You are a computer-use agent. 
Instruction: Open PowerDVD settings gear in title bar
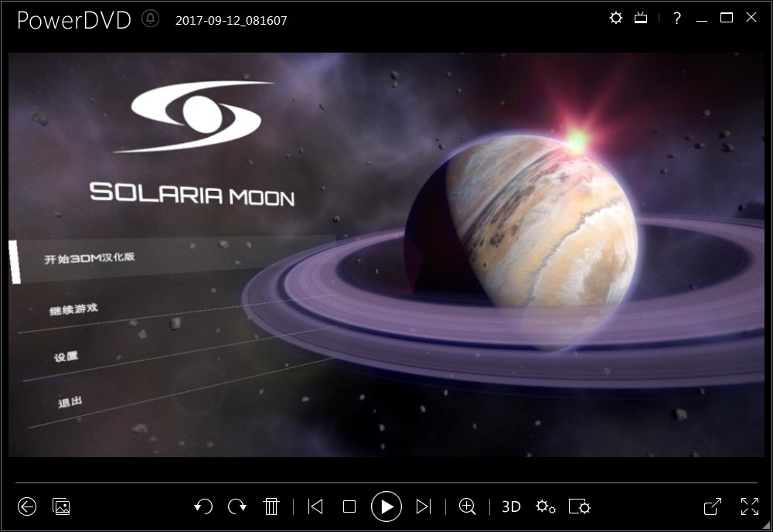coord(615,18)
